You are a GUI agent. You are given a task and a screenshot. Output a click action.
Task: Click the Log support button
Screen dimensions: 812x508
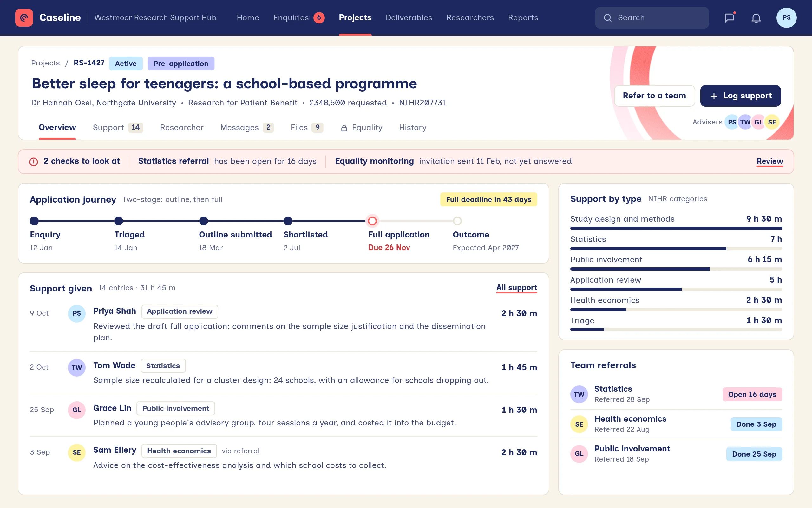tap(740, 96)
